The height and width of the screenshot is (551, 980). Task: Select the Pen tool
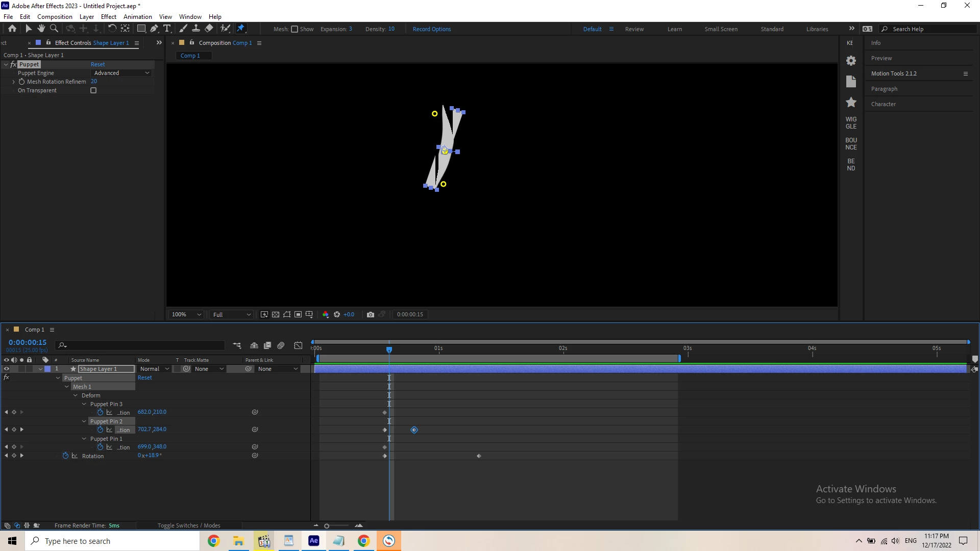(154, 29)
